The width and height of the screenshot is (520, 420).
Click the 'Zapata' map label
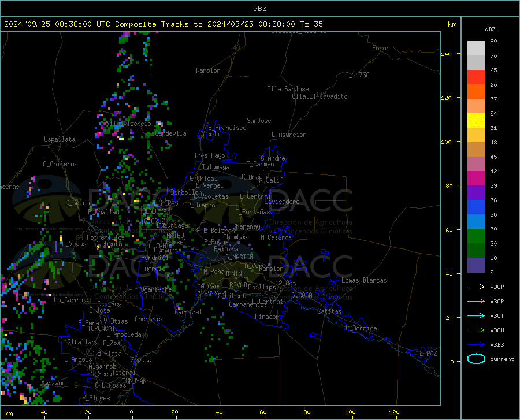tap(142, 360)
